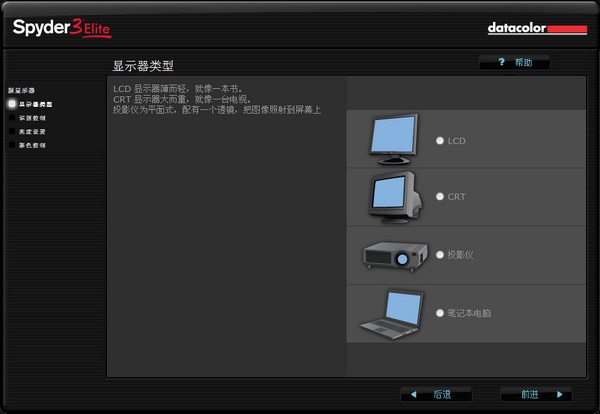
Task: Click the line starting 'CRT 显示器大而重'
Action: [x=182, y=99]
